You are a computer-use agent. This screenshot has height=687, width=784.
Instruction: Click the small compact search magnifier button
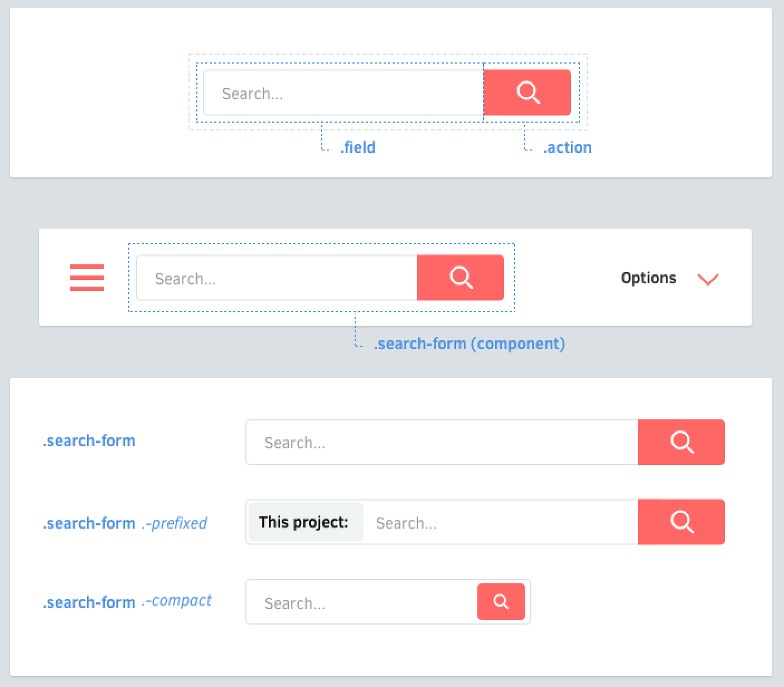point(501,602)
